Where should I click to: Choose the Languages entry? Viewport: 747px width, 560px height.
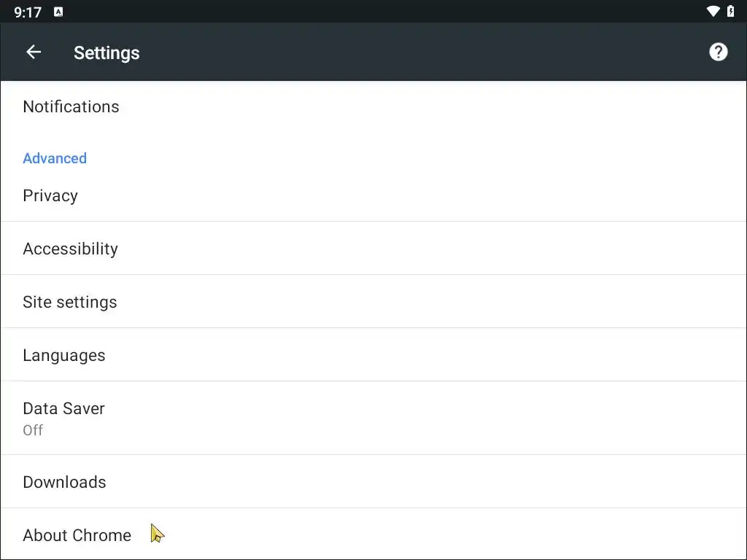coord(64,355)
